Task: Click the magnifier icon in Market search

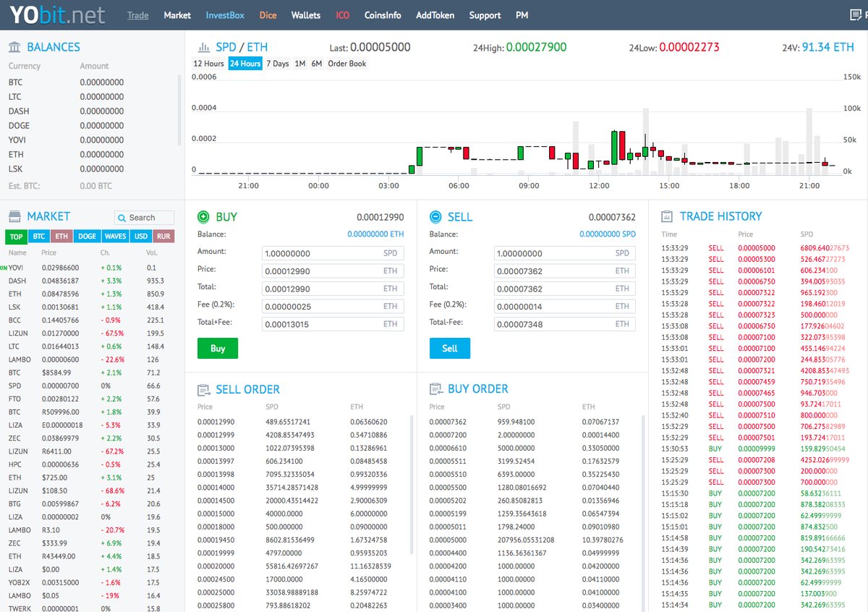Action: [x=122, y=218]
